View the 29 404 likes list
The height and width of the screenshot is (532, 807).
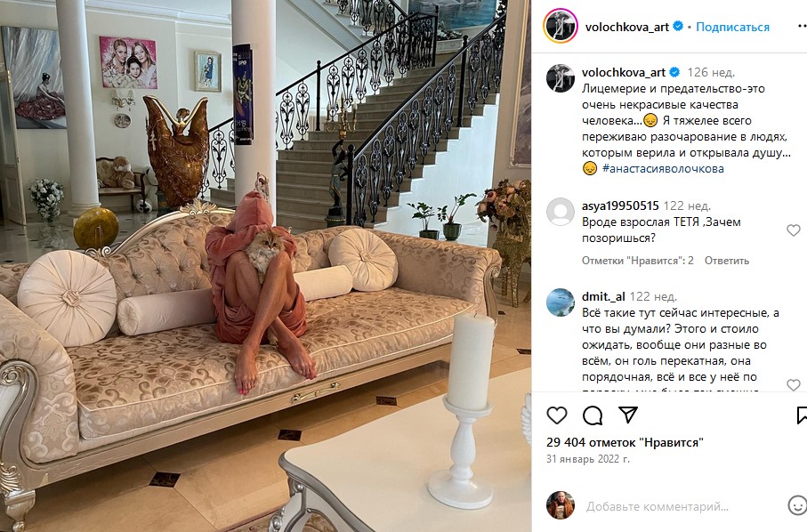[x=625, y=442]
